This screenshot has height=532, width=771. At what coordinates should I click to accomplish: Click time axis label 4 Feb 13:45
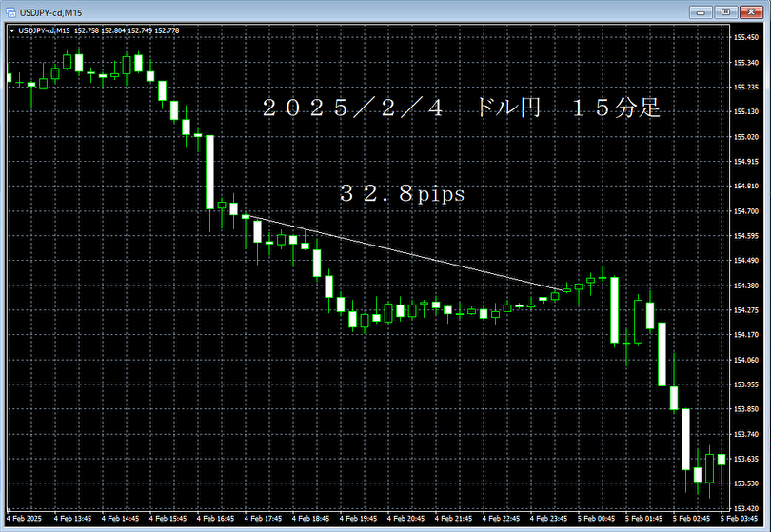coord(72,519)
